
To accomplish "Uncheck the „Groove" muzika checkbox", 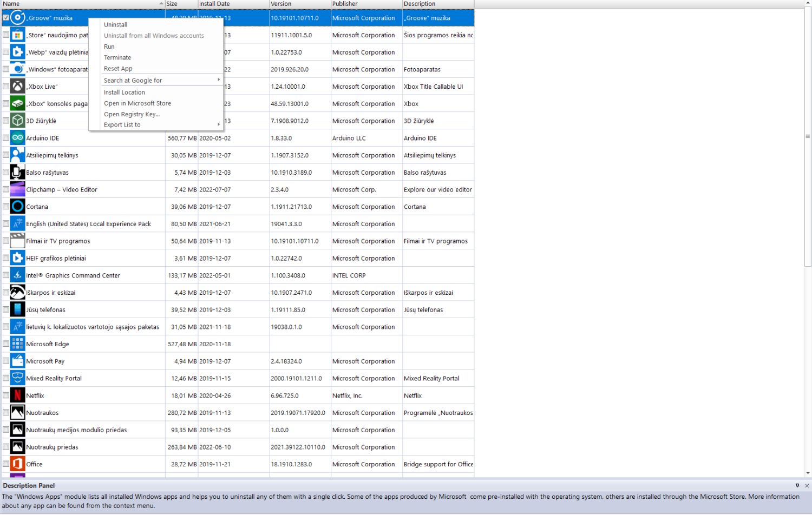I will click(6, 18).
